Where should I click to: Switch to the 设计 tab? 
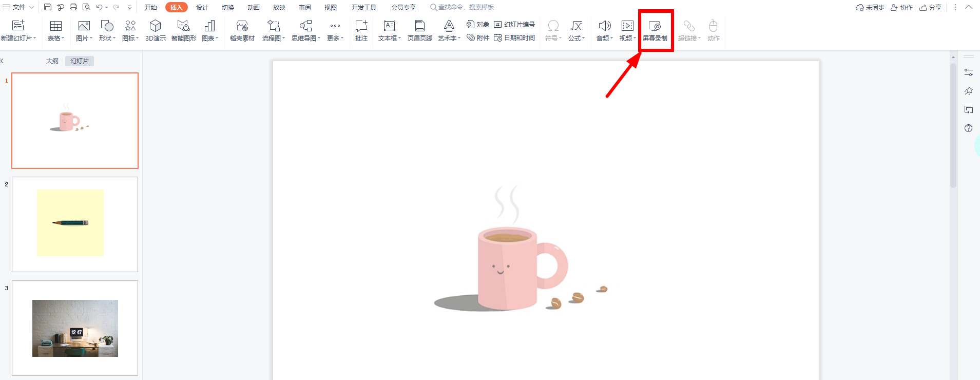tap(202, 7)
